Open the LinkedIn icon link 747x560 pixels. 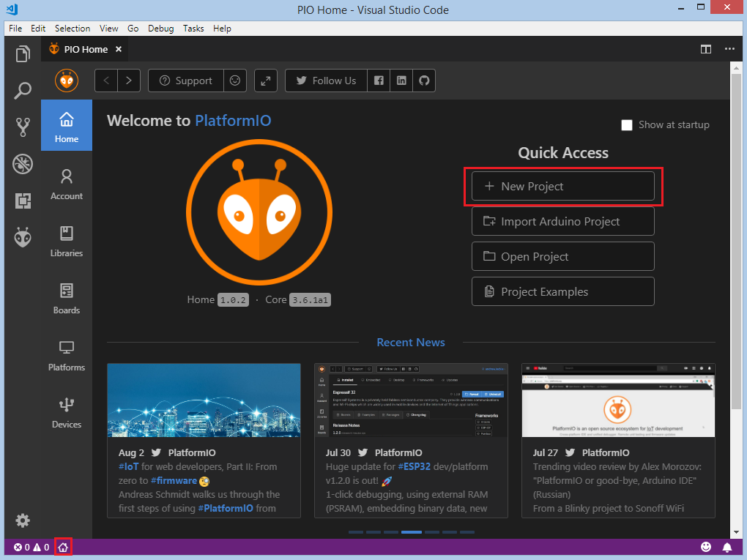click(x=401, y=81)
